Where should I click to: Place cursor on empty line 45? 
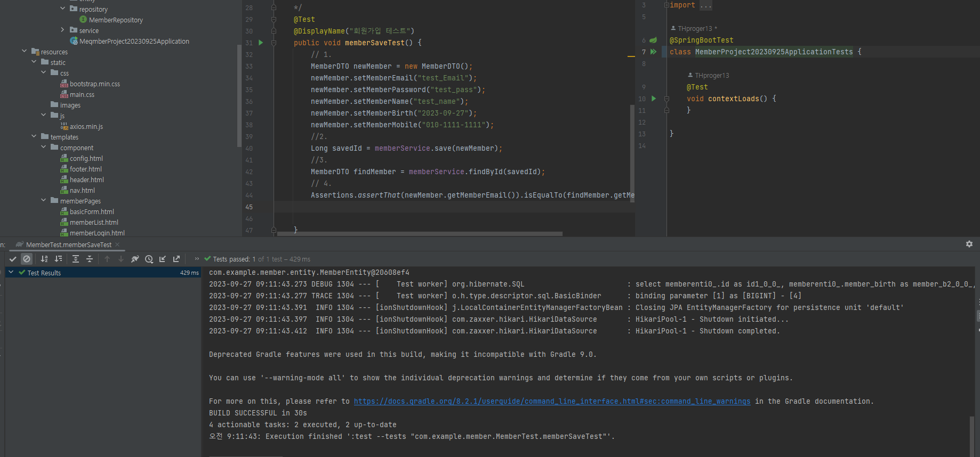tap(453, 207)
